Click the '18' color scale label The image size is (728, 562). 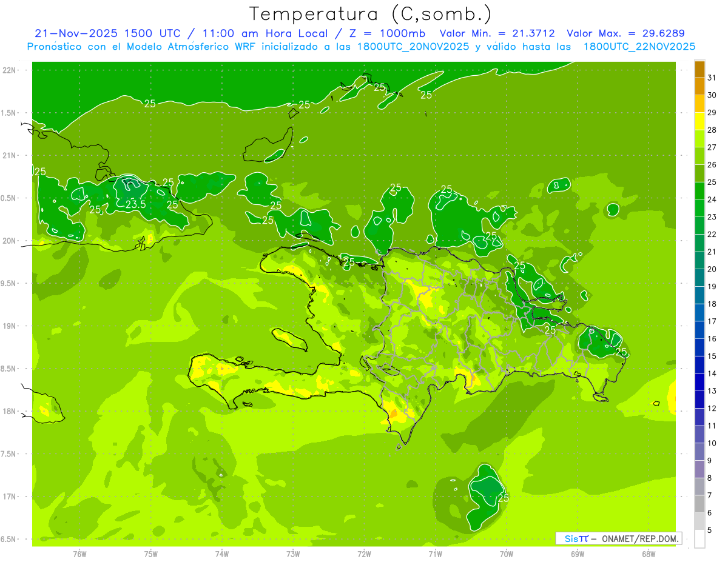(712, 304)
